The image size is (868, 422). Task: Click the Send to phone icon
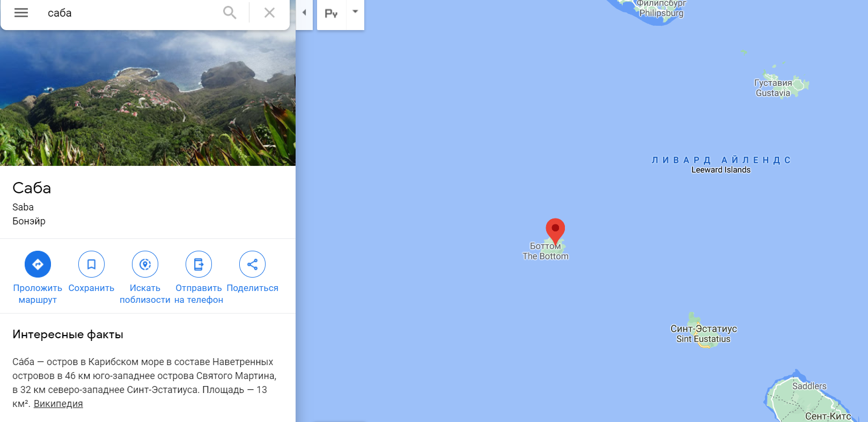[198, 264]
